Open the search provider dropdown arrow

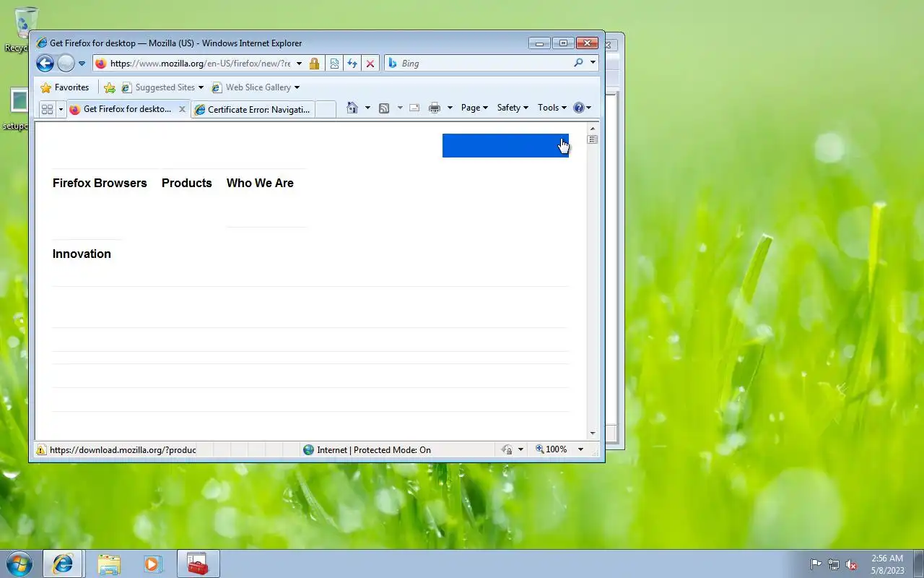click(x=593, y=63)
